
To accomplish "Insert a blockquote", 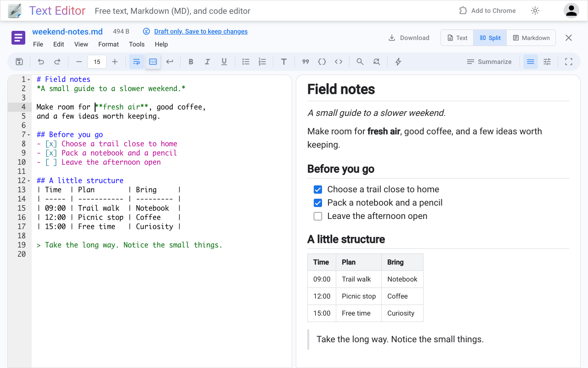I will tap(305, 62).
